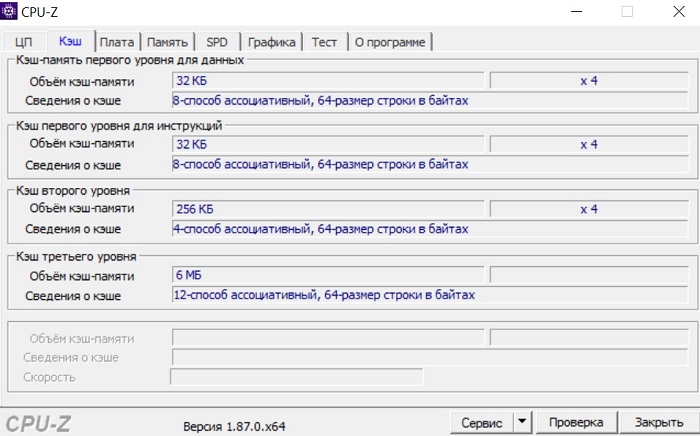Switch to the Память tab
The height and width of the screenshot is (436, 700).
point(167,42)
